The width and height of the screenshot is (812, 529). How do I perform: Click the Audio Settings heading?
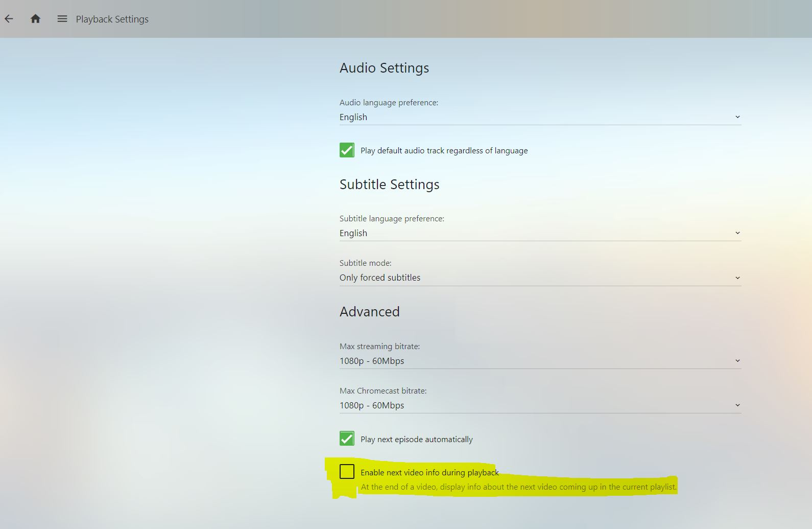coord(384,68)
